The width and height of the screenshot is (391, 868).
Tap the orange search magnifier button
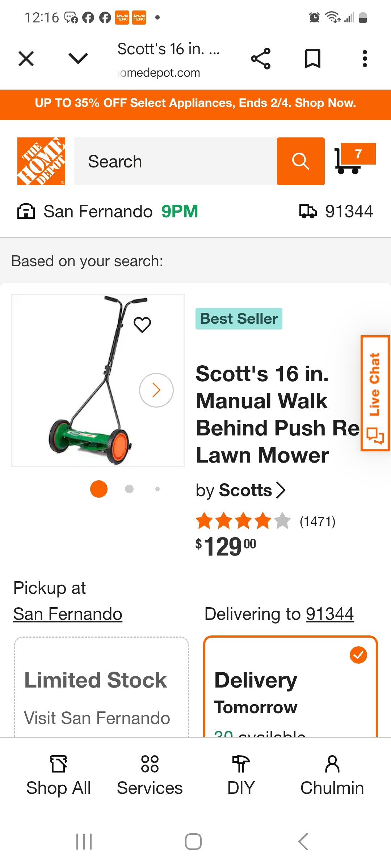pos(300,161)
